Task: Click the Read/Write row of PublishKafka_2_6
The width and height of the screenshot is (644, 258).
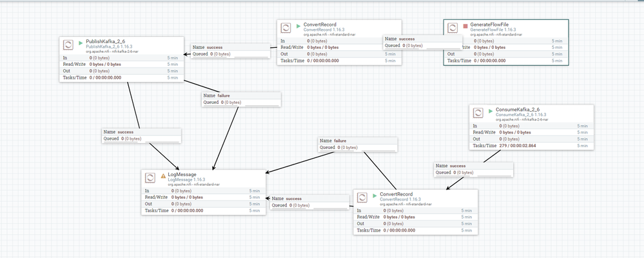Action: pyautogui.click(x=122, y=64)
